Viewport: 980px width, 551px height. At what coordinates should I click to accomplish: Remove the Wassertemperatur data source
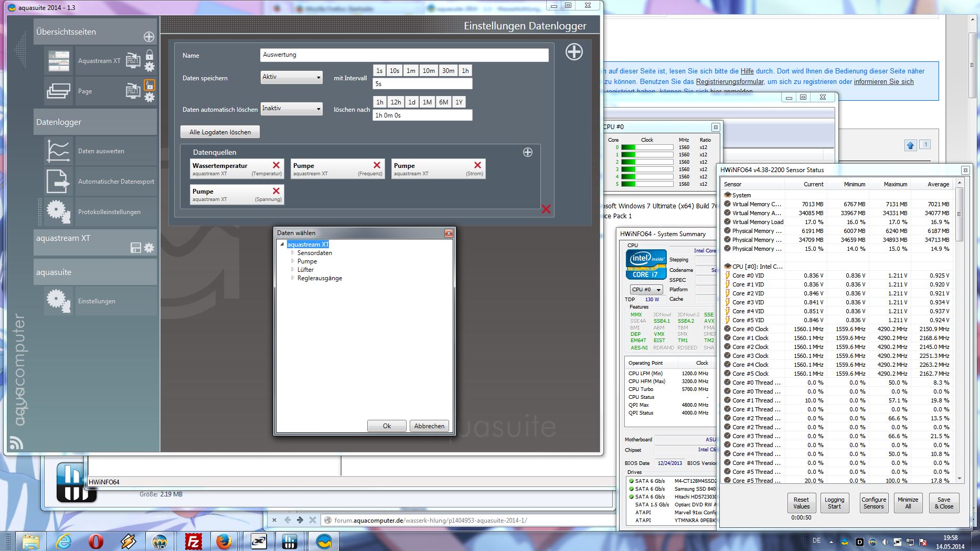click(276, 165)
